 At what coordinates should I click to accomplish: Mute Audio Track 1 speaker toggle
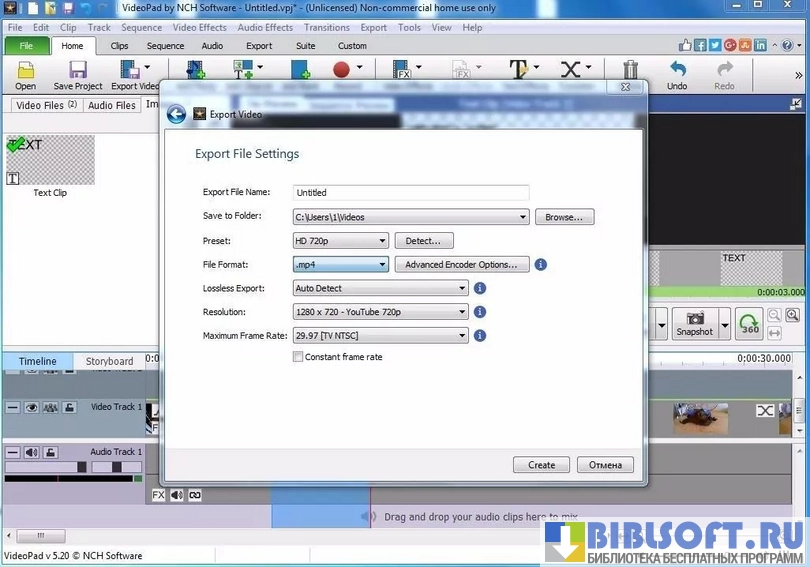(31, 452)
